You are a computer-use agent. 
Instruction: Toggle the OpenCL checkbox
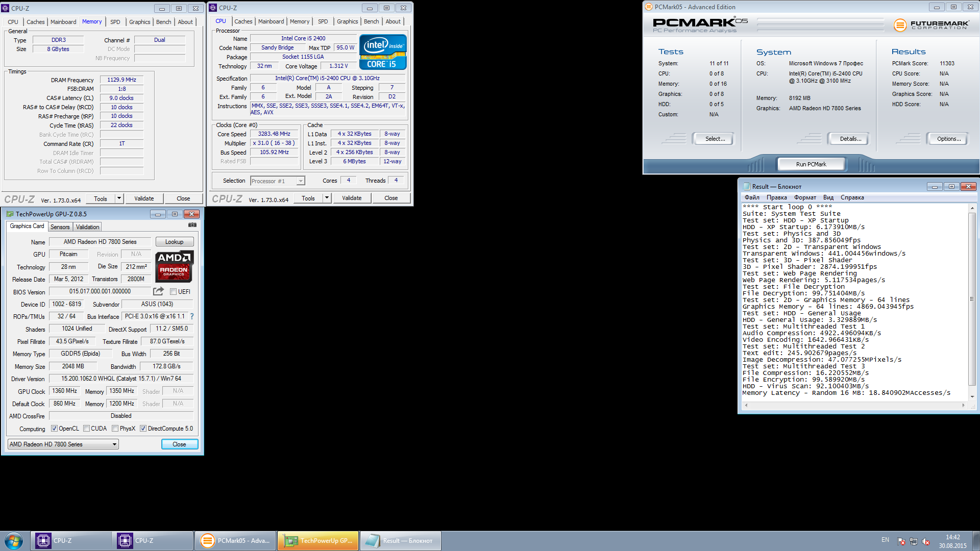(x=54, y=429)
